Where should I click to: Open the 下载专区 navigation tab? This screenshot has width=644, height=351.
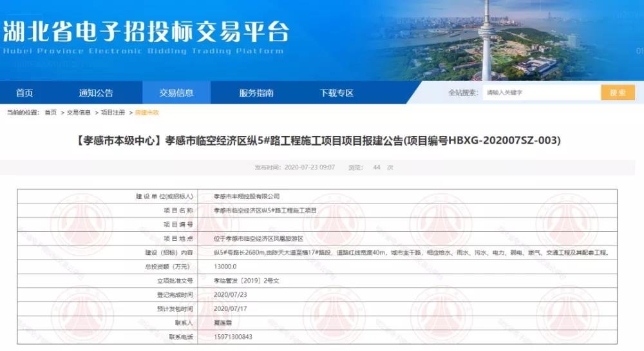[x=336, y=93]
